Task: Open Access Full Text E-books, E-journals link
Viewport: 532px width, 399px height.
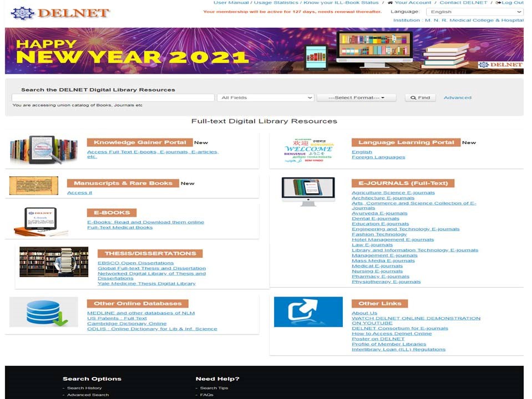Action: click(x=153, y=154)
